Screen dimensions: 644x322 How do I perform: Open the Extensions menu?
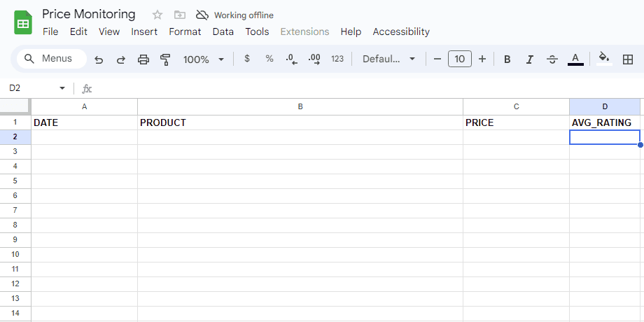click(x=304, y=31)
